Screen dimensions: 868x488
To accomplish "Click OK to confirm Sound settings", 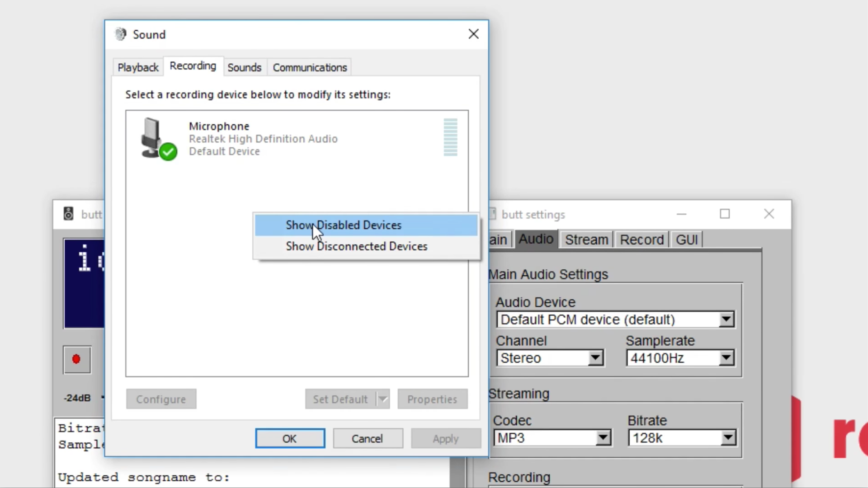I will [289, 438].
